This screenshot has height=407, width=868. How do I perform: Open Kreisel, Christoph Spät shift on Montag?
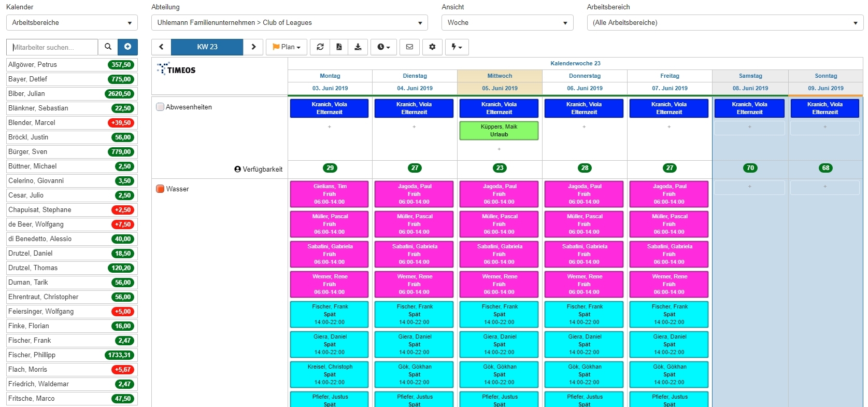click(330, 374)
